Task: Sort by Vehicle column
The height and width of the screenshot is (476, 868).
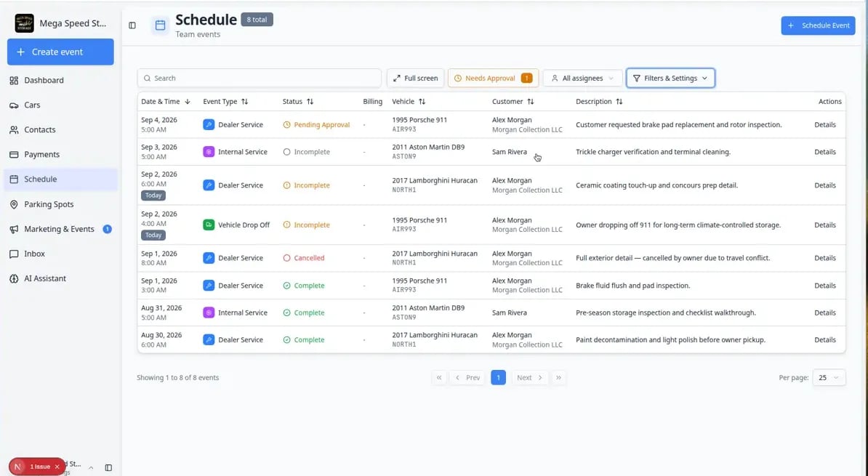Action: point(409,101)
